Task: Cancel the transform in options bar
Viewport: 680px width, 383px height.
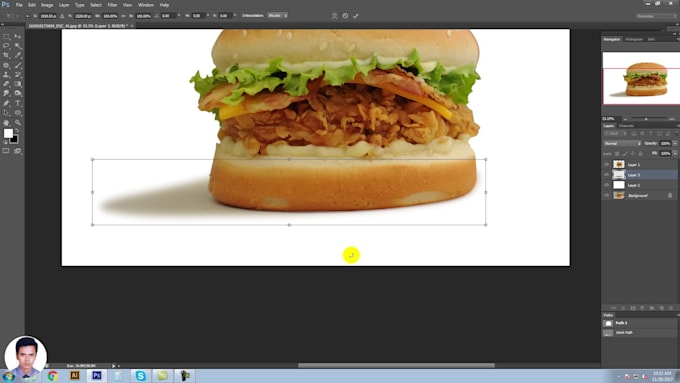Action: tap(345, 16)
